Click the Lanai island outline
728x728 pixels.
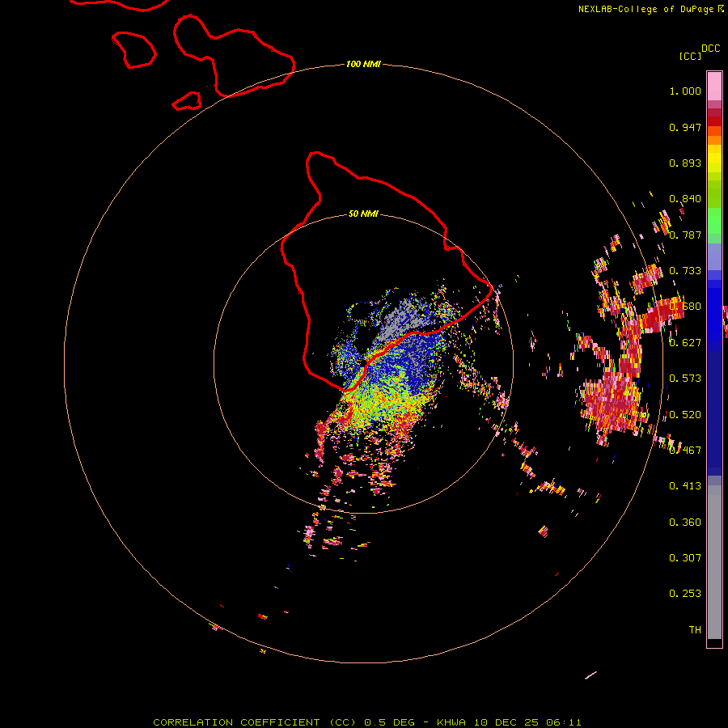(133, 49)
